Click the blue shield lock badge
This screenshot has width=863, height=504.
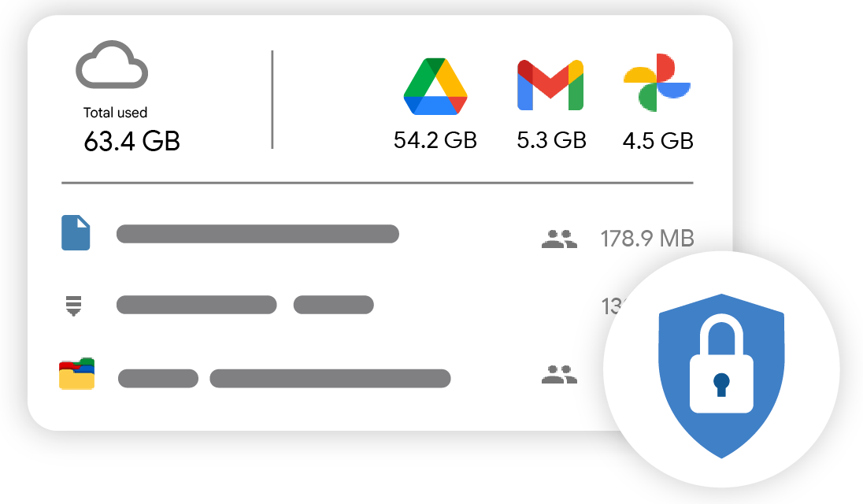(x=721, y=376)
